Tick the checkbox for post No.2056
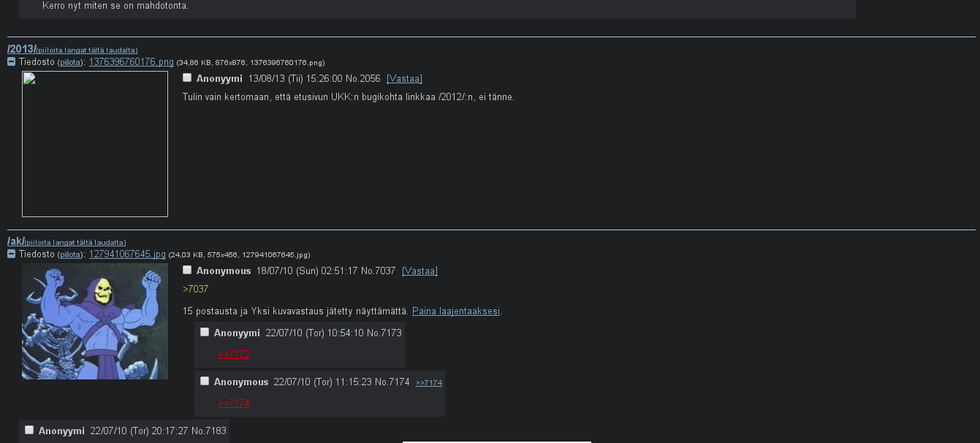This screenshot has width=980, height=443. coord(187,78)
